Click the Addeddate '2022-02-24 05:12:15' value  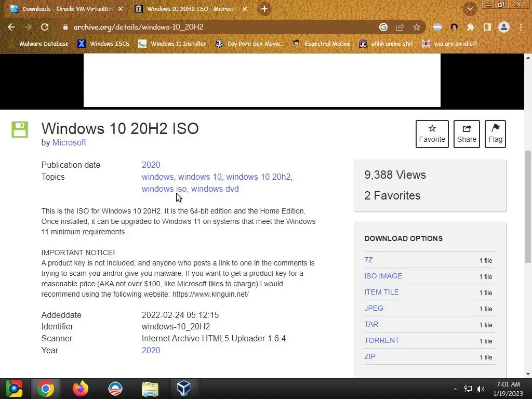[180, 315]
